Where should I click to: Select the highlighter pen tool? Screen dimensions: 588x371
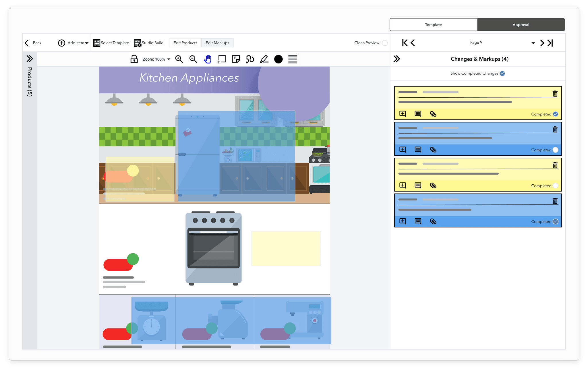[264, 59]
